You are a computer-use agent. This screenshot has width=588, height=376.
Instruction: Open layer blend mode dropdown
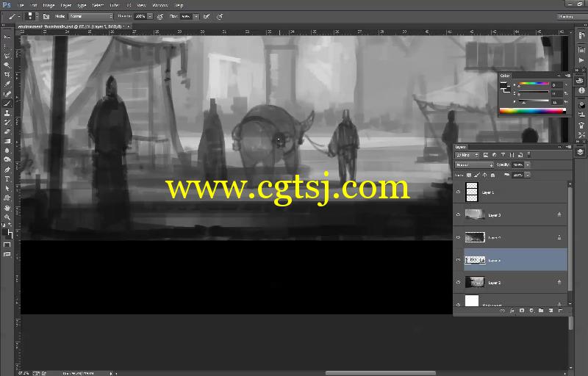[474, 164]
